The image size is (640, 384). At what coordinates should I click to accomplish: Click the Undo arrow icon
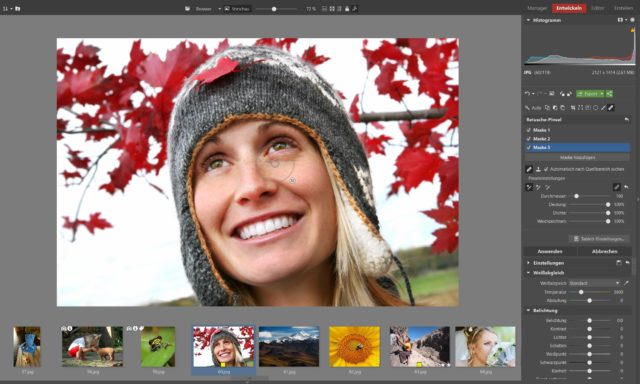pos(527,94)
